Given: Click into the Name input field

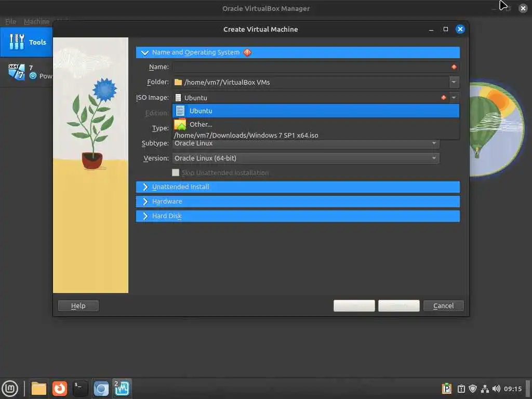Looking at the screenshot, I should [315, 67].
